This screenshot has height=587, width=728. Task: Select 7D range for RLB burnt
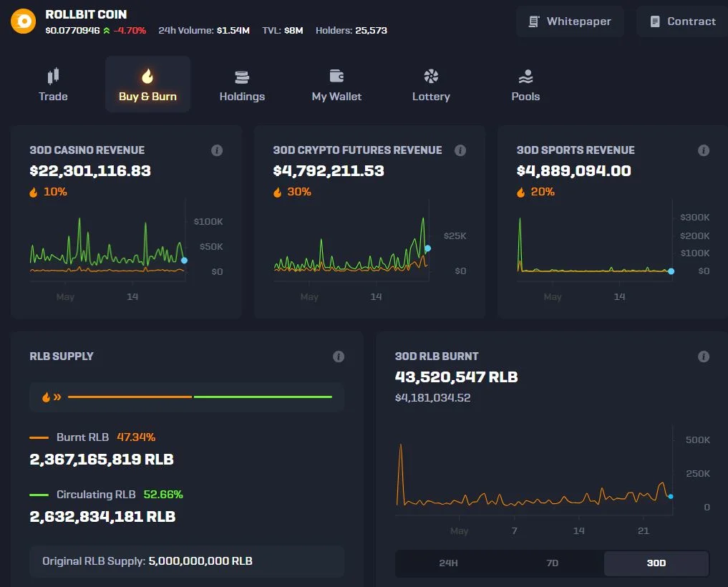(x=552, y=563)
